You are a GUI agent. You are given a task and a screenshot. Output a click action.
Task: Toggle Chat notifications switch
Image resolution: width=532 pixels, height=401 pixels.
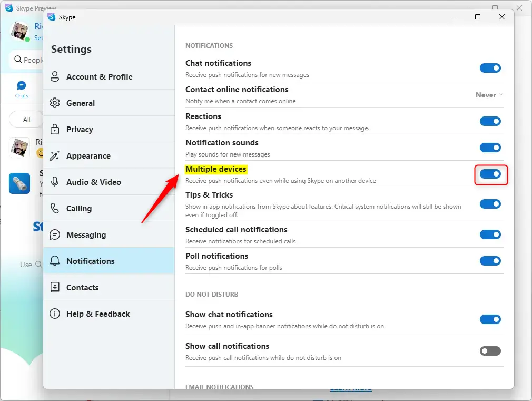(x=490, y=69)
